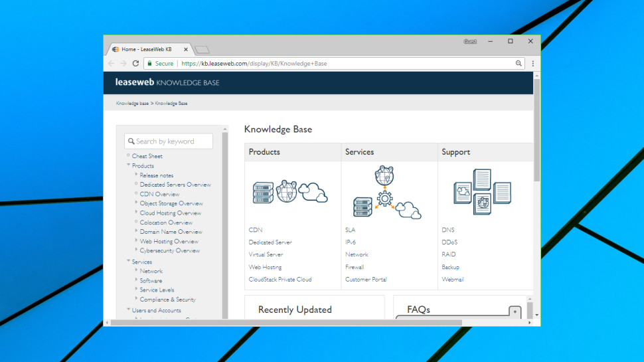Click the address bar URL
Viewport: 644px width, 362px height.
[x=254, y=64]
